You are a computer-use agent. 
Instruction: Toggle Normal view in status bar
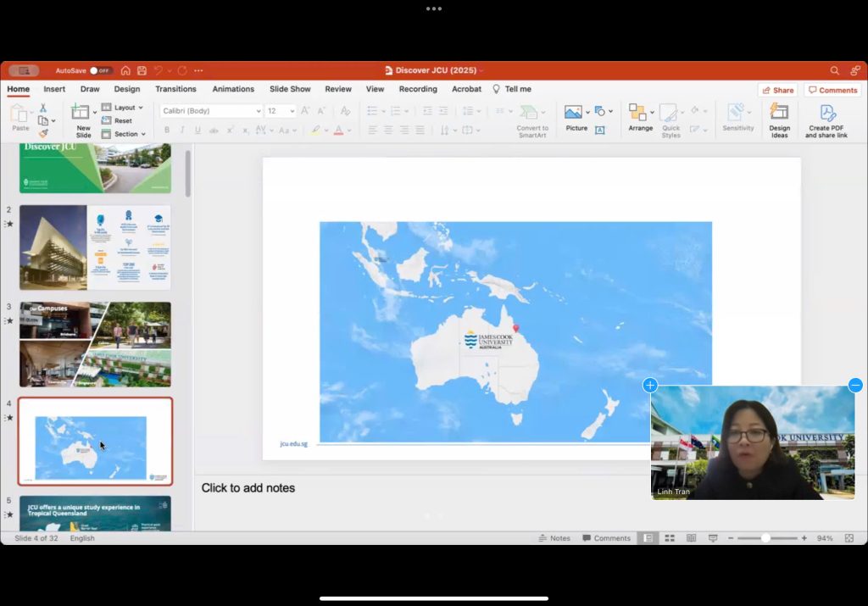[648, 538]
